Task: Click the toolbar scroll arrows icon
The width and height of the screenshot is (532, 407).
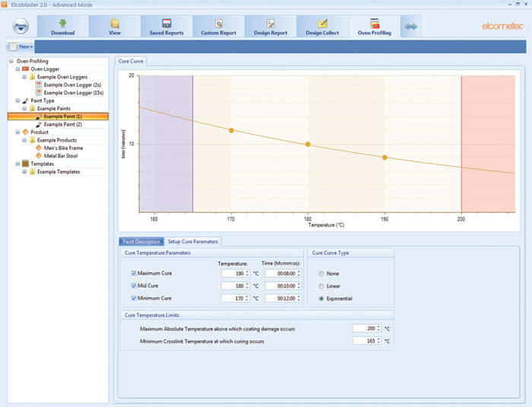Action: click(410, 27)
